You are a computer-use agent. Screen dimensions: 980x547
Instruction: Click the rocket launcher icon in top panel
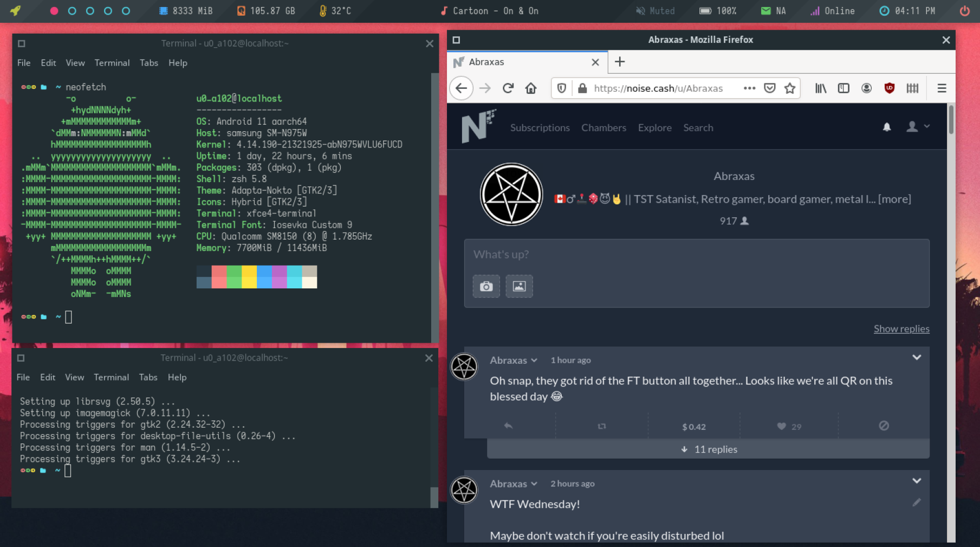tap(15, 11)
